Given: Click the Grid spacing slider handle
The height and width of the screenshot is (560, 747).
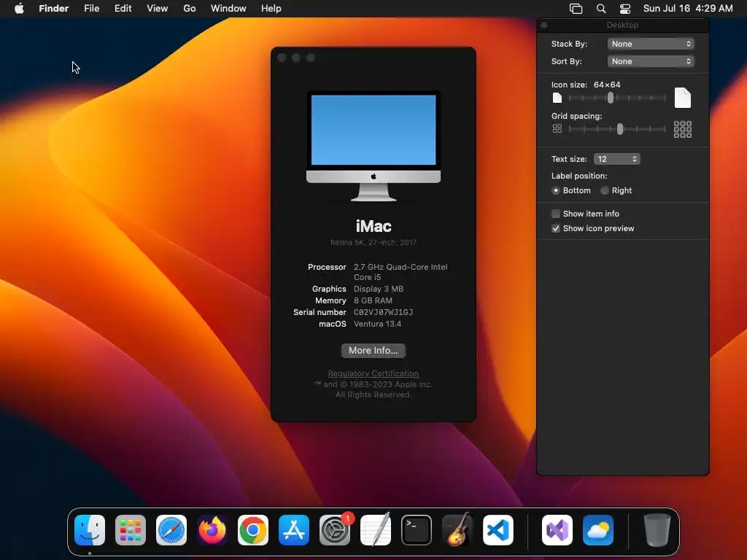Looking at the screenshot, I should (620, 129).
